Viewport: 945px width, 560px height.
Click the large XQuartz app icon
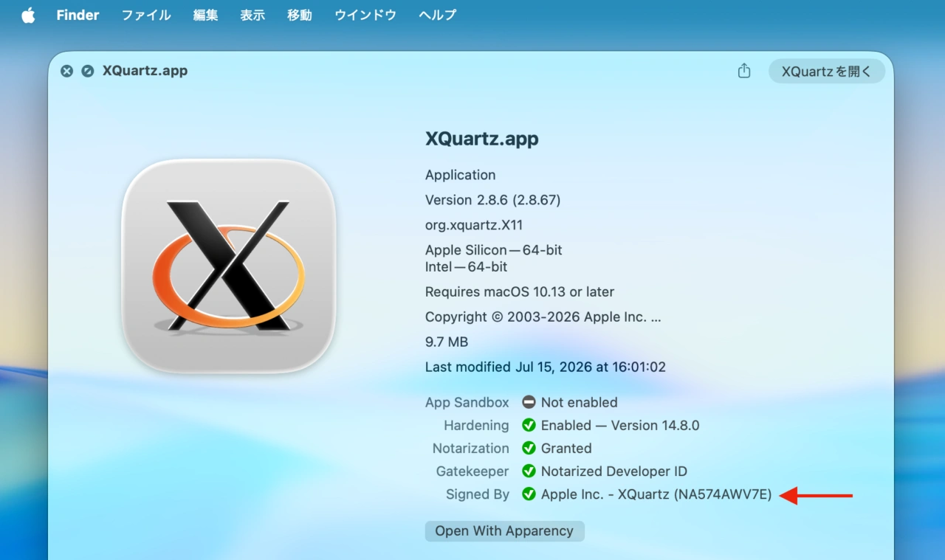(228, 266)
